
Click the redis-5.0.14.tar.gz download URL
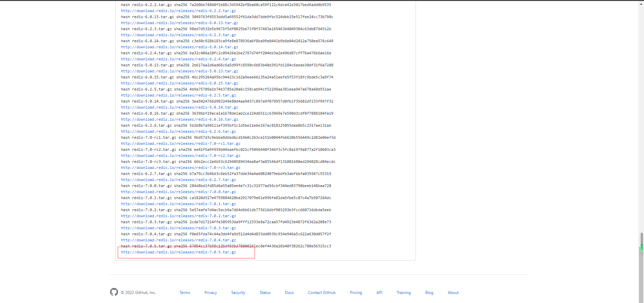click(x=179, y=107)
